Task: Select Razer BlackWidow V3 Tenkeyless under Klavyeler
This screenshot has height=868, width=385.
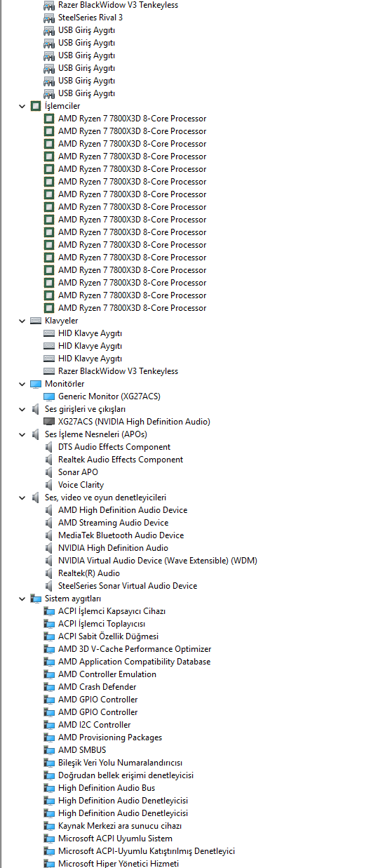Action: pyautogui.click(x=118, y=371)
